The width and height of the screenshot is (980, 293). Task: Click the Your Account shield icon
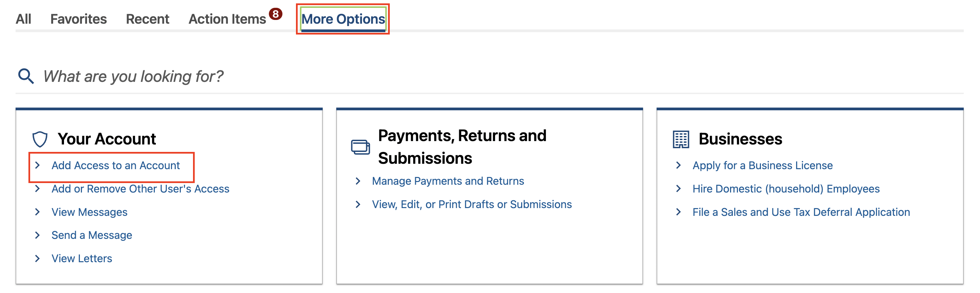coord(40,139)
